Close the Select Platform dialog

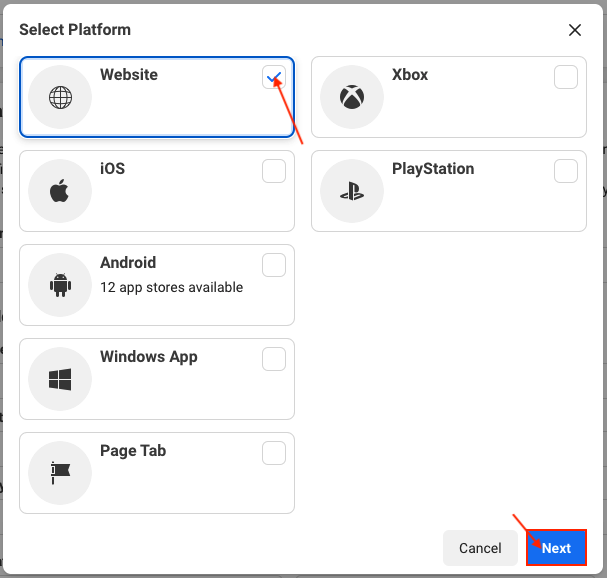(x=575, y=30)
